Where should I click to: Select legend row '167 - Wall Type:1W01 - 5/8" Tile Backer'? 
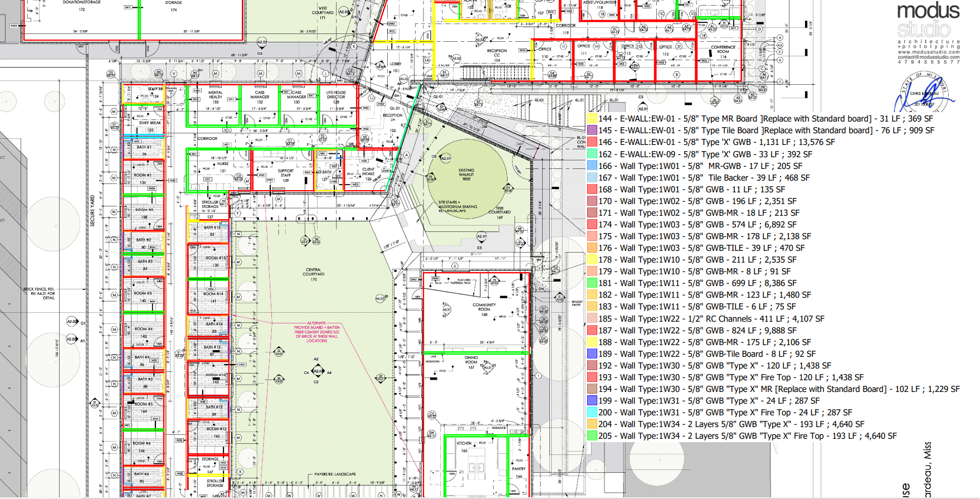pos(699,178)
